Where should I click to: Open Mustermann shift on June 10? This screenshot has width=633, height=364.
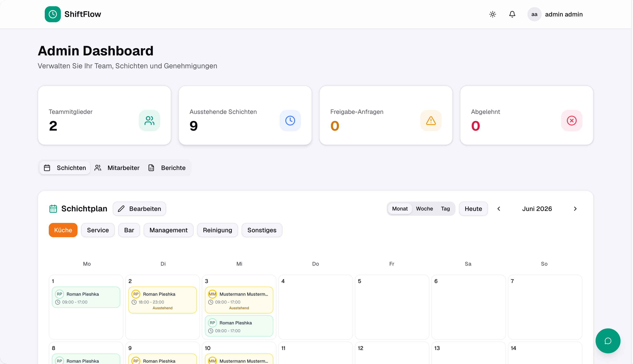pyautogui.click(x=239, y=359)
